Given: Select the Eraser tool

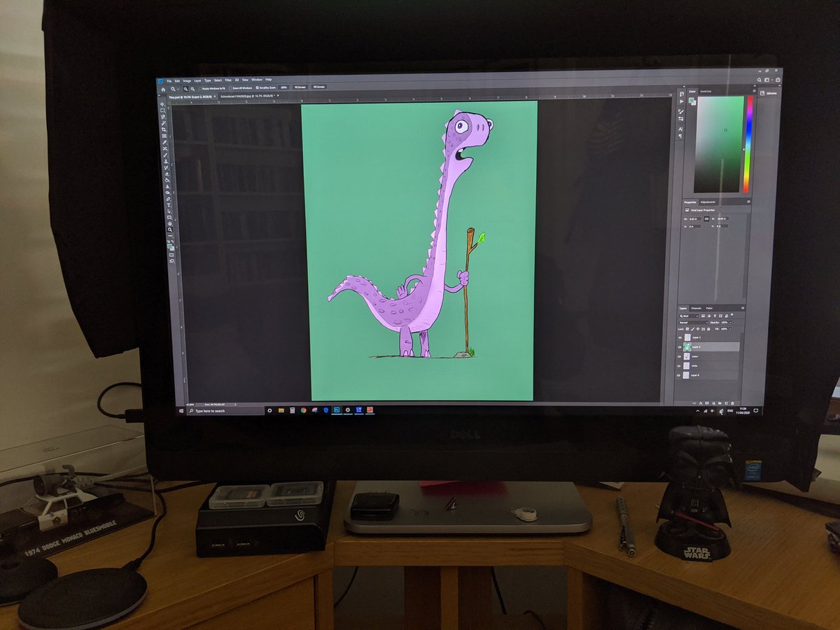Looking at the screenshot, I should (167, 174).
